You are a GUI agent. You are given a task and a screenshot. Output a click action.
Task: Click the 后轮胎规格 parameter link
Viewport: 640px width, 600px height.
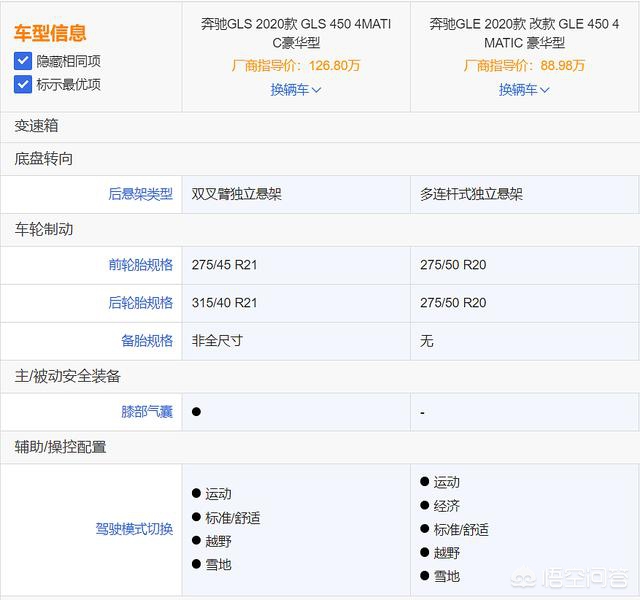[140, 303]
